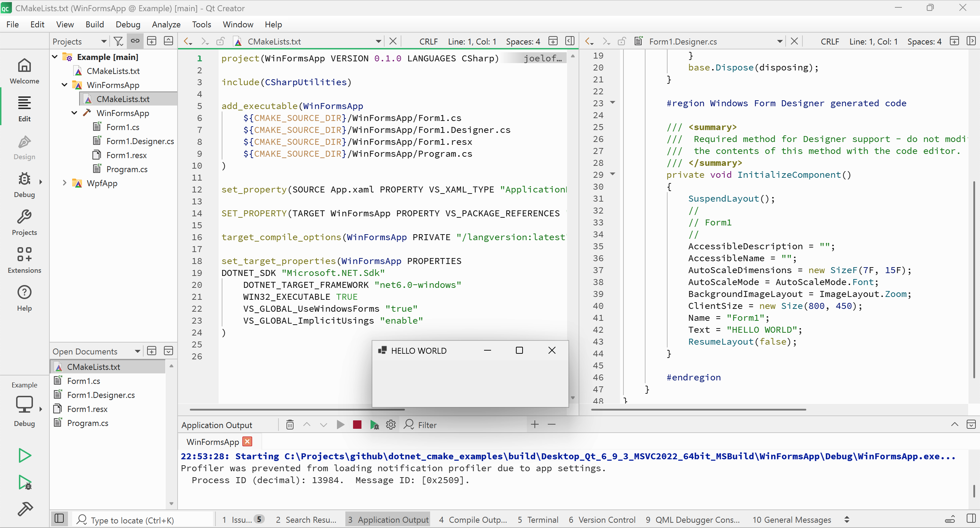Open the Welcome mode

tap(25, 71)
